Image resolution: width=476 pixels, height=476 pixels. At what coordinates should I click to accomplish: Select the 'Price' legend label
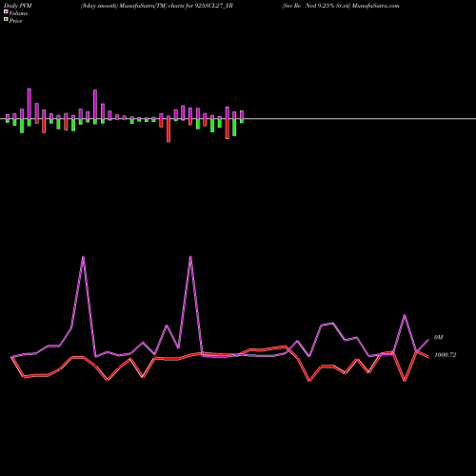click(15, 21)
